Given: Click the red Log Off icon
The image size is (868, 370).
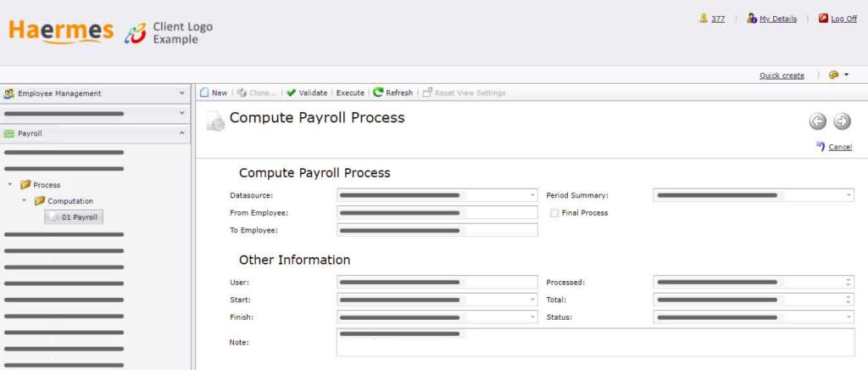Looking at the screenshot, I should (823, 19).
